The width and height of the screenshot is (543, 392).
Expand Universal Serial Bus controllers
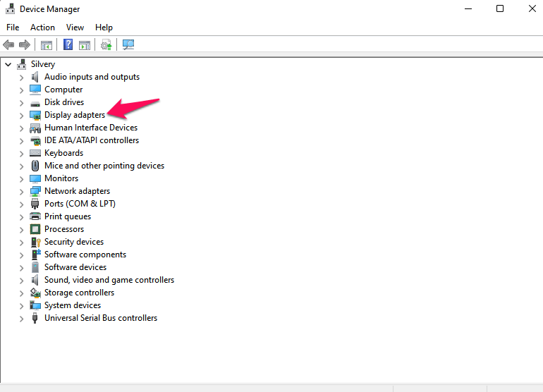(x=21, y=318)
